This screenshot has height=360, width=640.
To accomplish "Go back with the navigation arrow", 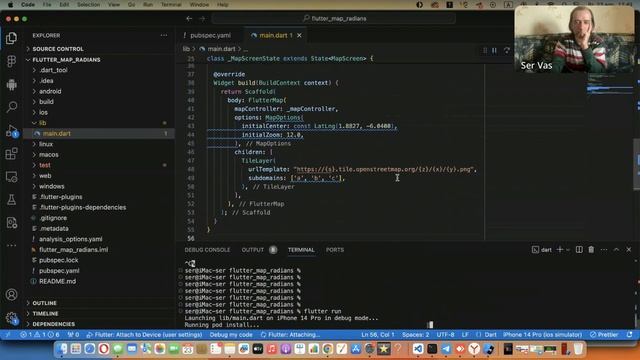I will coord(189,18).
